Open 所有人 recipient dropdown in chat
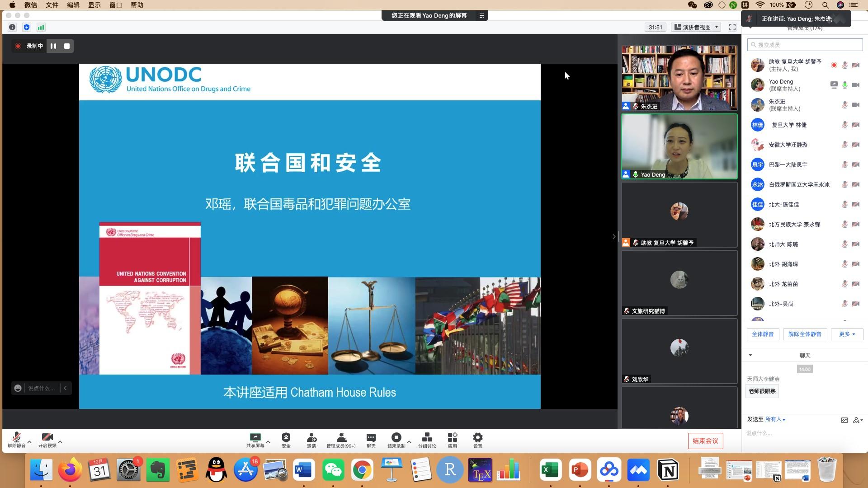 click(x=775, y=419)
